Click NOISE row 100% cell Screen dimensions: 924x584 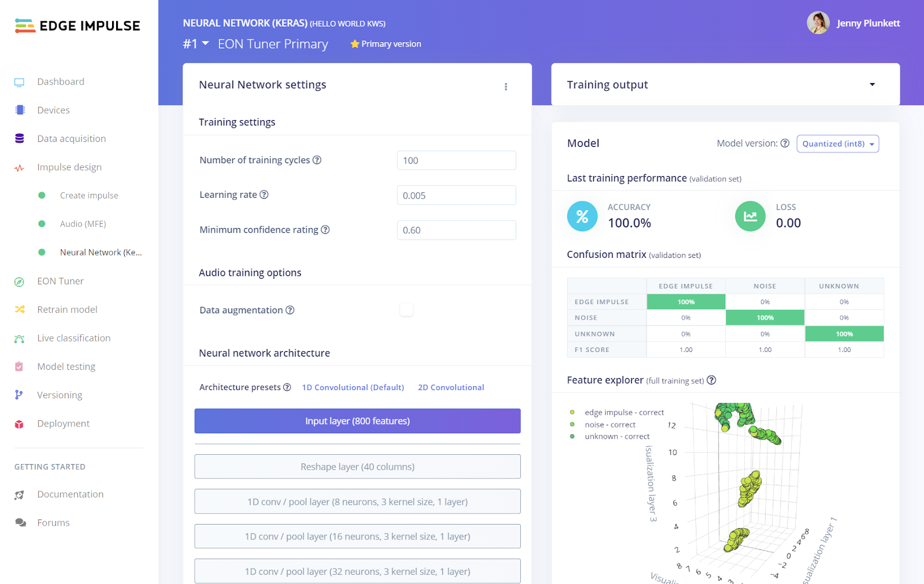[765, 317]
